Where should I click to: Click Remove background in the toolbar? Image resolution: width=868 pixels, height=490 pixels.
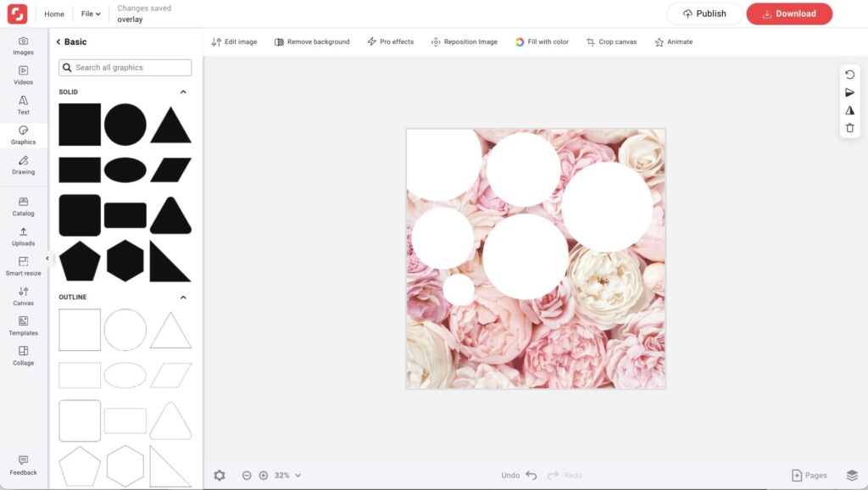pos(311,41)
